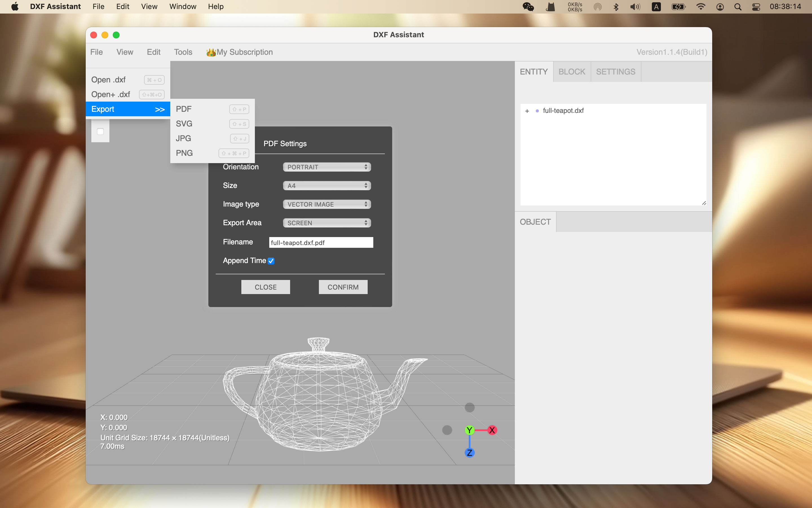The image size is (812, 508).
Task: Open macOS Window menu
Action: point(183,7)
